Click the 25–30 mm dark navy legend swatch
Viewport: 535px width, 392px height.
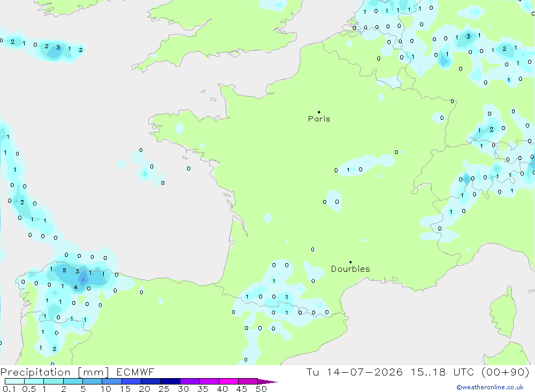point(170,381)
